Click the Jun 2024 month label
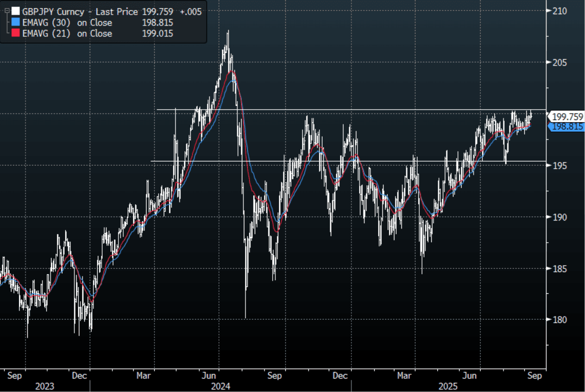Image resolution: width=585 pixels, height=392 pixels. coord(210,375)
